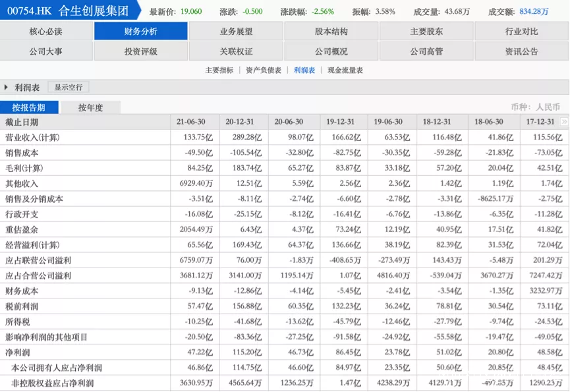Open the 公司大事 section
This screenshot has width=570, height=392.
pyautogui.click(x=46, y=51)
